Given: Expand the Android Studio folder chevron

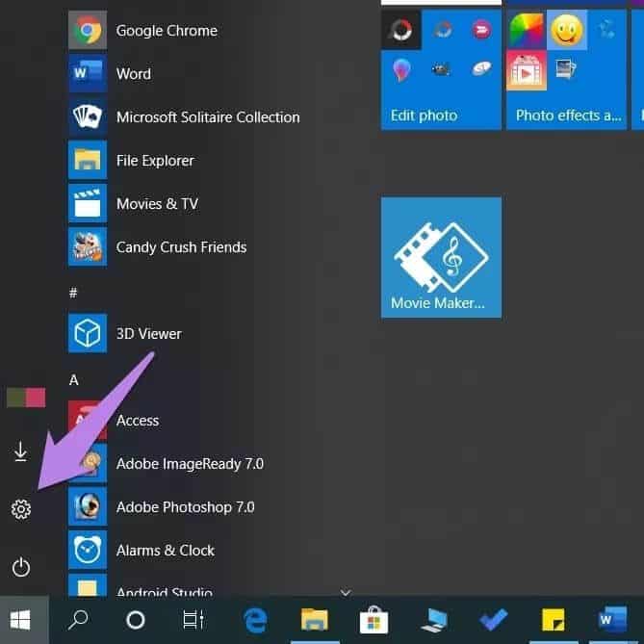Looking at the screenshot, I should (x=346, y=592).
